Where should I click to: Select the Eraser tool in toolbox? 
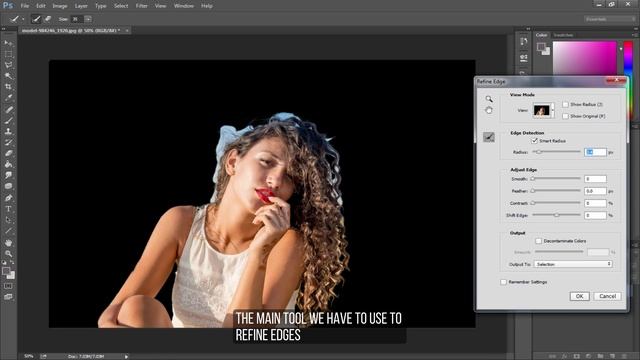pyautogui.click(x=8, y=153)
